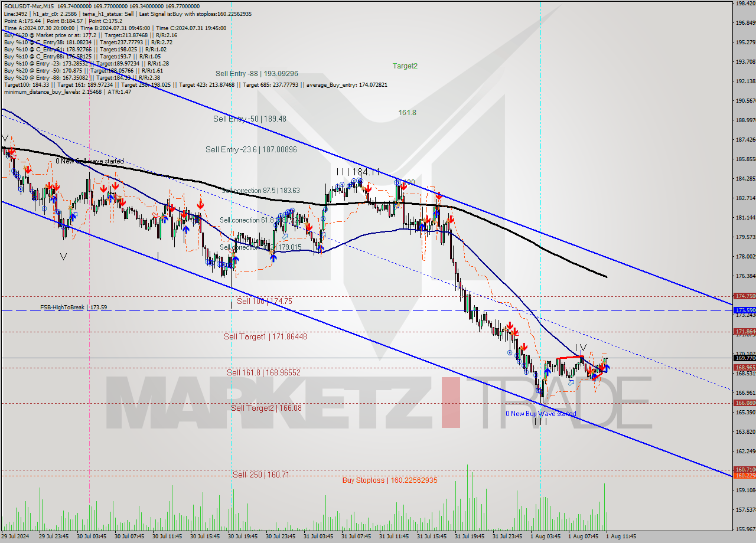Click the 155.967 price scale value

[745, 529]
